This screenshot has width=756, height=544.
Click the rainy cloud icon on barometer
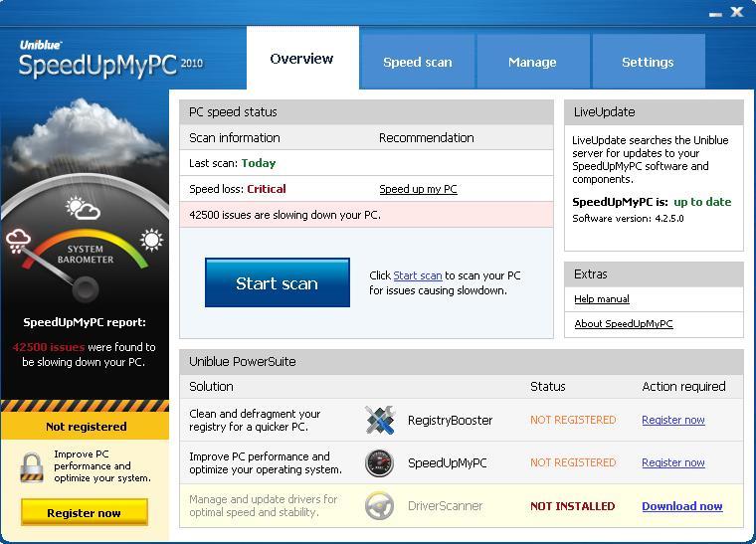click(x=19, y=239)
